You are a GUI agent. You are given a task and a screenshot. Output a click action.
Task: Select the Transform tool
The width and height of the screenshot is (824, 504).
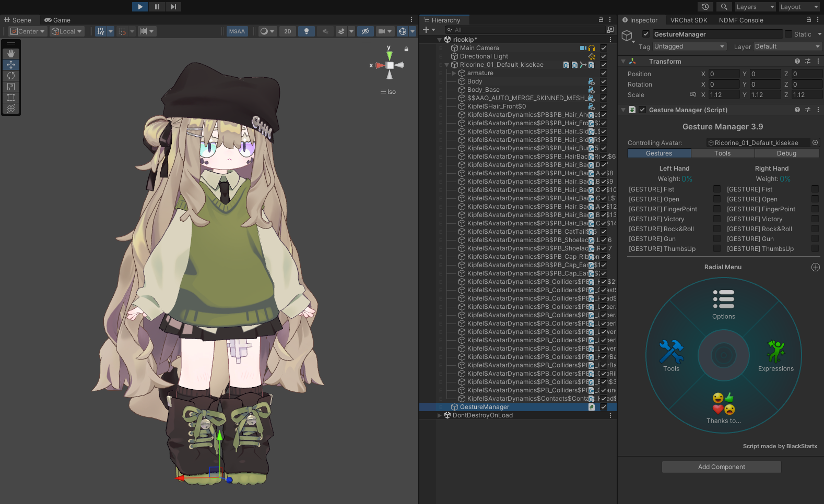tap(11, 109)
